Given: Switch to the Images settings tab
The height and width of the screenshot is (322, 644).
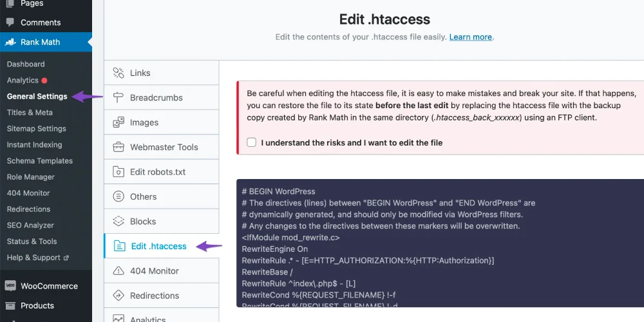Looking at the screenshot, I should (x=162, y=122).
